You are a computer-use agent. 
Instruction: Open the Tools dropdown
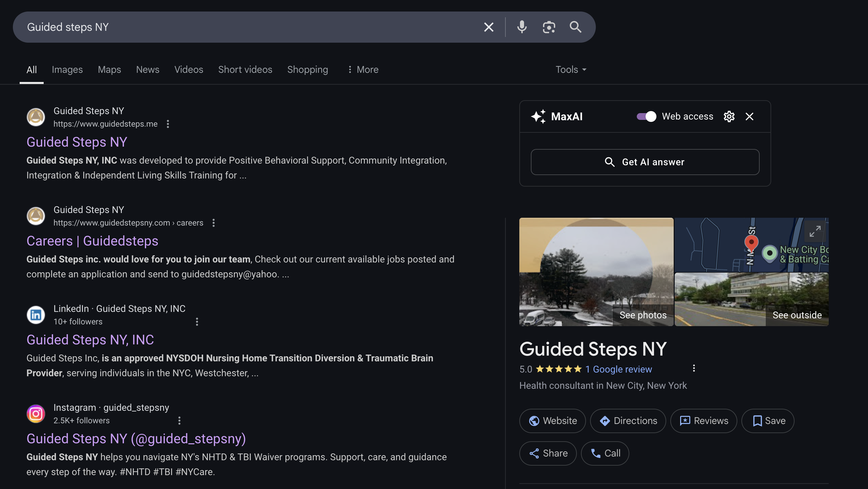point(571,69)
